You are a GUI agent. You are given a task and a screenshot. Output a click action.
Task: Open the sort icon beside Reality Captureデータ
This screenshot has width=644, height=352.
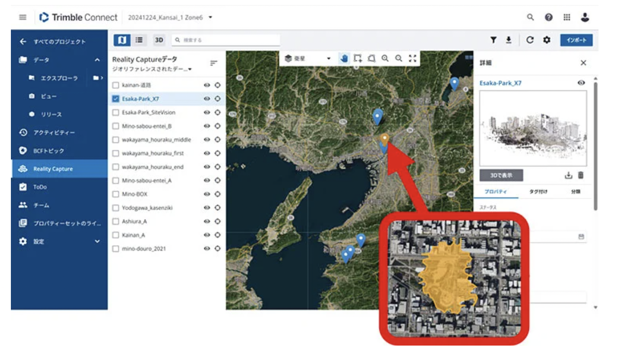click(x=214, y=63)
